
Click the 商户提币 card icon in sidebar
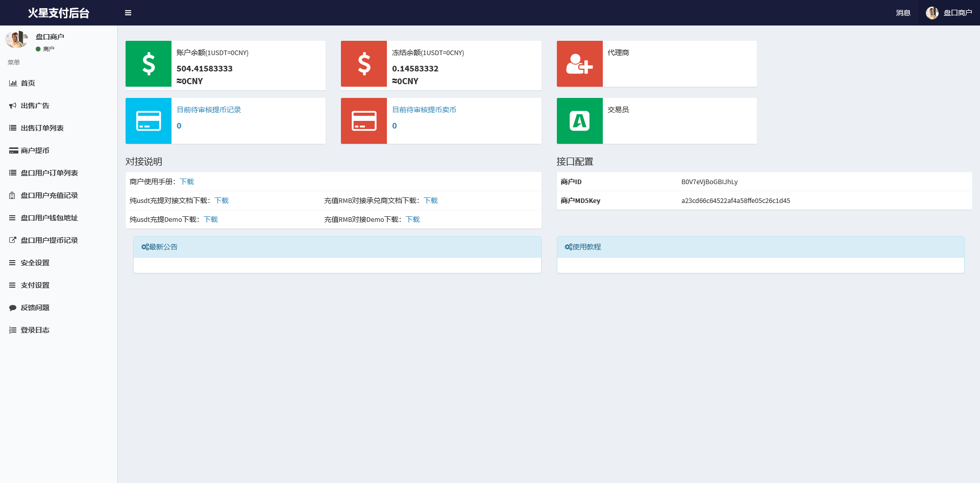13,150
